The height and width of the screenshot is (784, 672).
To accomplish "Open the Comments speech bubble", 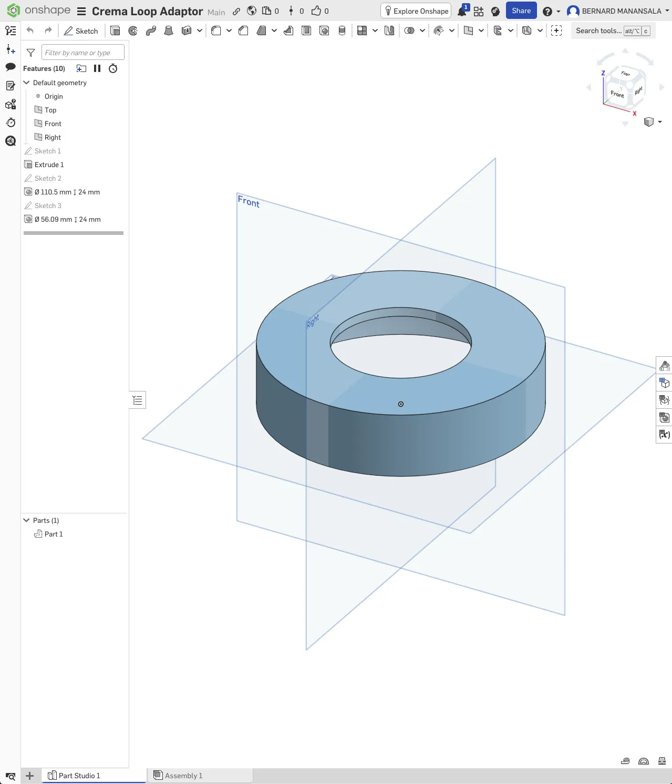I will 11,67.
